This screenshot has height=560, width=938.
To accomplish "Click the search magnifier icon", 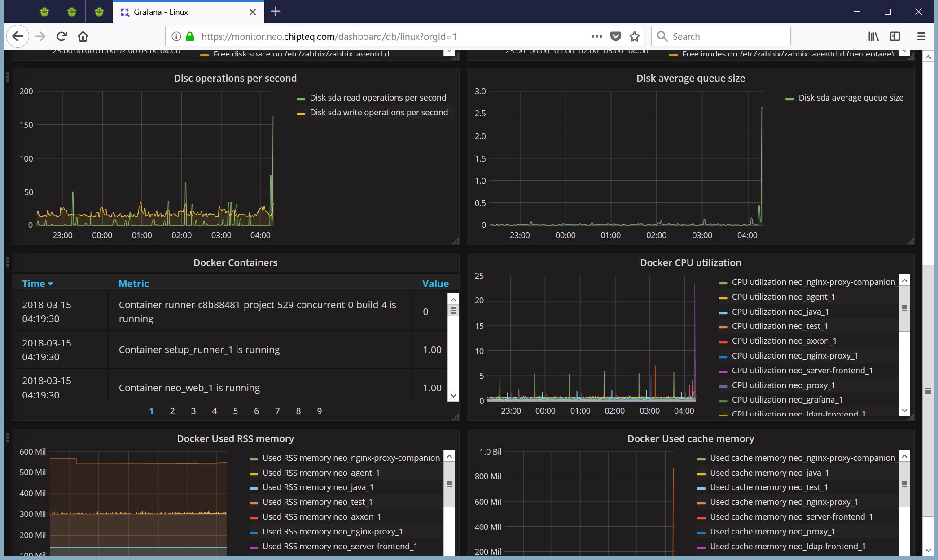I will point(662,36).
